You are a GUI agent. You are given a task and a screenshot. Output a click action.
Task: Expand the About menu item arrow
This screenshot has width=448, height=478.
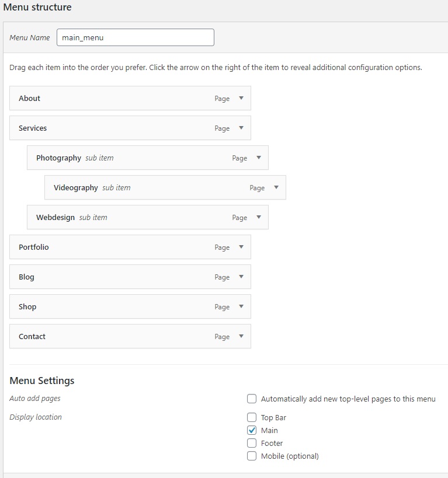[241, 98]
